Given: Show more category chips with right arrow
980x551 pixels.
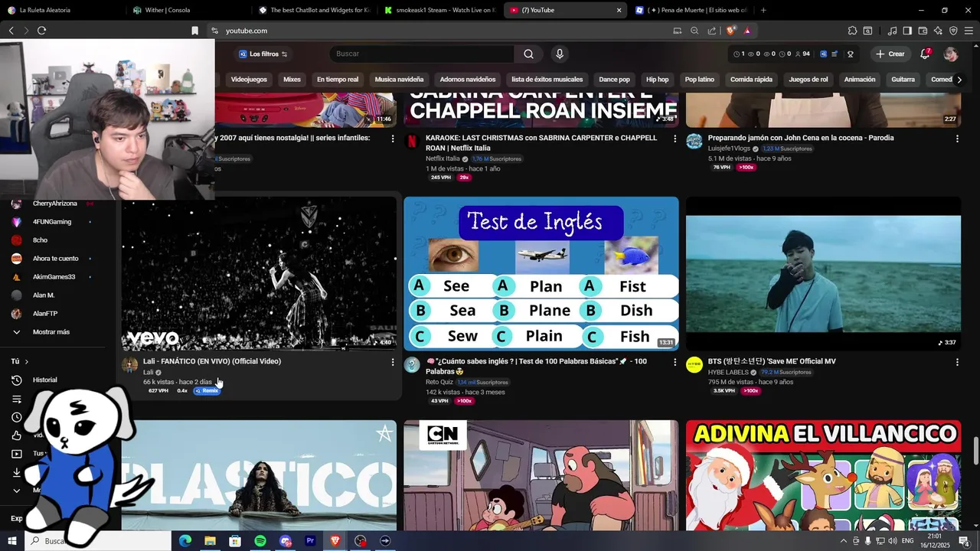Looking at the screenshot, I should pos(959,80).
